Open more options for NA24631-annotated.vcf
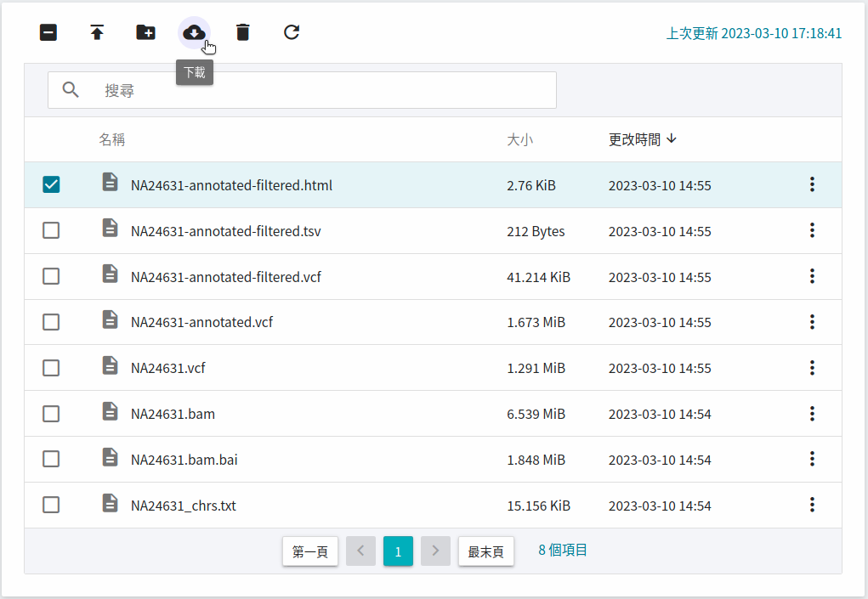868x599 pixels. [x=812, y=322]
